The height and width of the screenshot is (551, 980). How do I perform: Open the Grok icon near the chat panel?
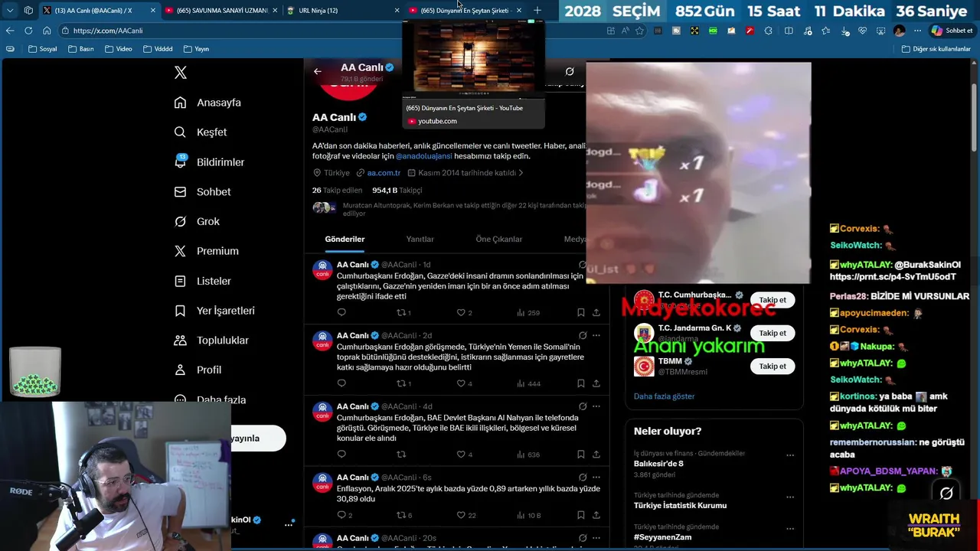(x=946, y=494)
